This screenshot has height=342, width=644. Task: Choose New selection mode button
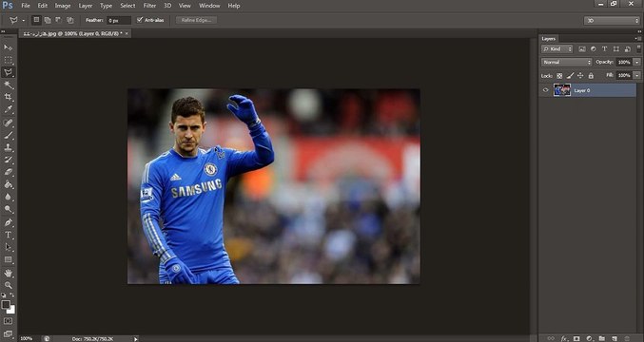pos(36,20)
